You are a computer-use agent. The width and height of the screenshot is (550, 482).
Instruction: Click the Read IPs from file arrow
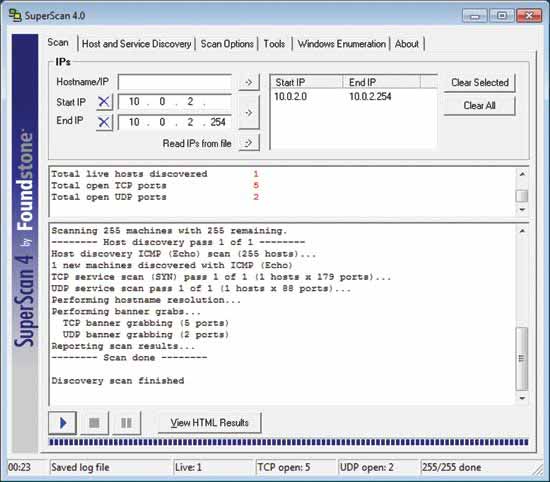coord(249,143)
